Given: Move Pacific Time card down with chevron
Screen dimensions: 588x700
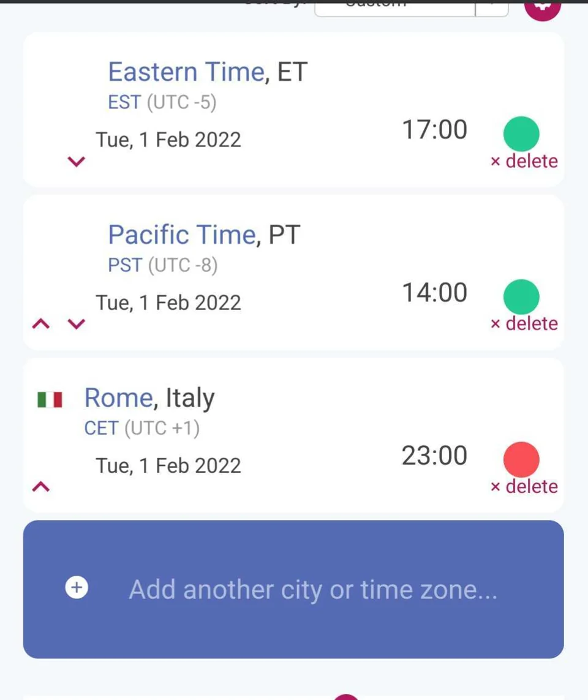Looking at the screenshot, I should tap(77, 323).
